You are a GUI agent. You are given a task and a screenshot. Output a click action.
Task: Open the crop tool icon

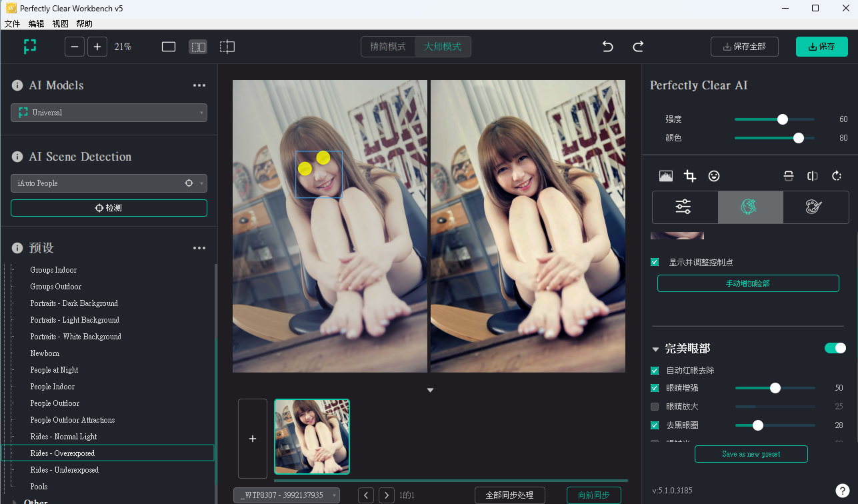point(690,176)
